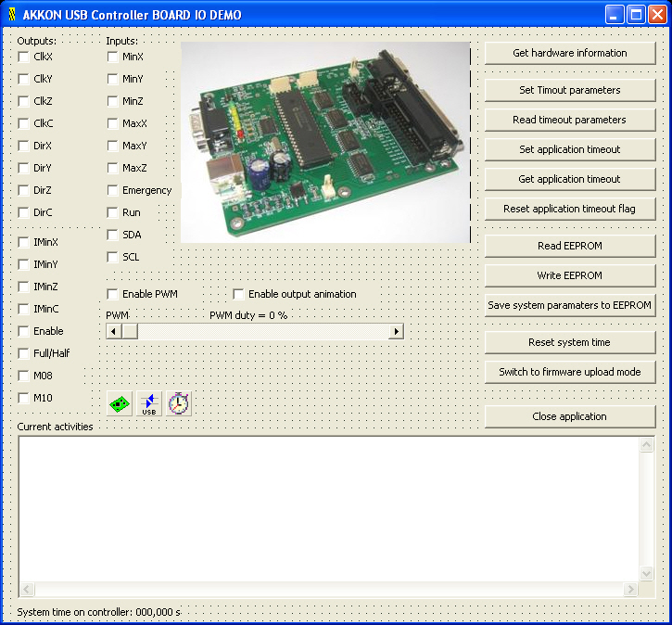Click the stopwatch timer icon
This screenshot has height=625, width=672.
pos(179,403)
